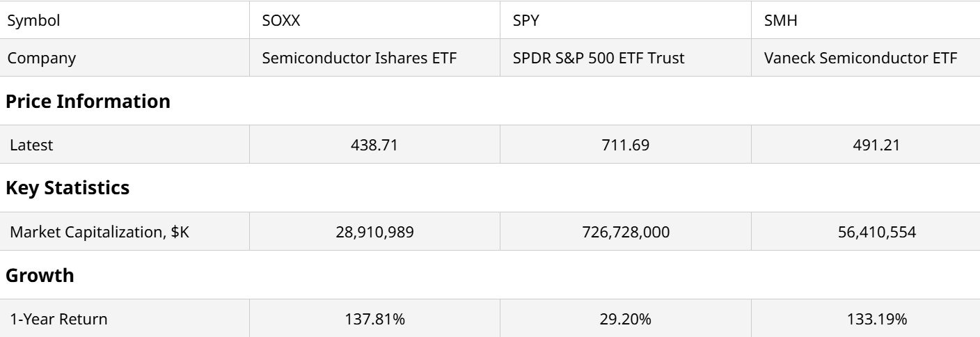Select the Semiconductor Ishares ETF company name
The height and width of the screenshot is (337, 980).
pos(359,58)
